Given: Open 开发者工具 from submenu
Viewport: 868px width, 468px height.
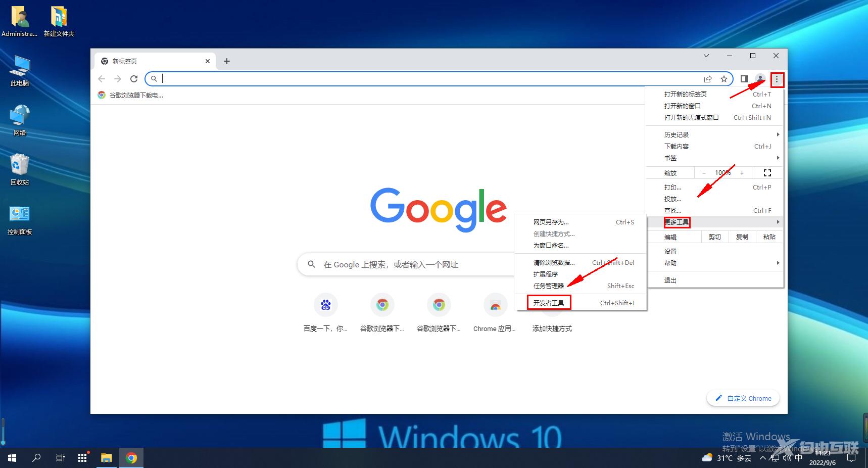Looking at the screenshot, I should pyautogui.click(x=581, y=303).
